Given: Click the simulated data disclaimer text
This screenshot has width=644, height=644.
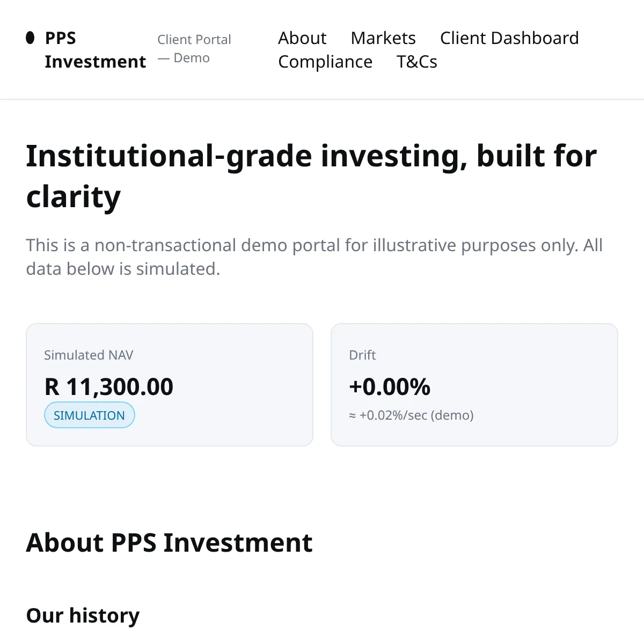Looking at the screenshot, I should tap(314, 257).
